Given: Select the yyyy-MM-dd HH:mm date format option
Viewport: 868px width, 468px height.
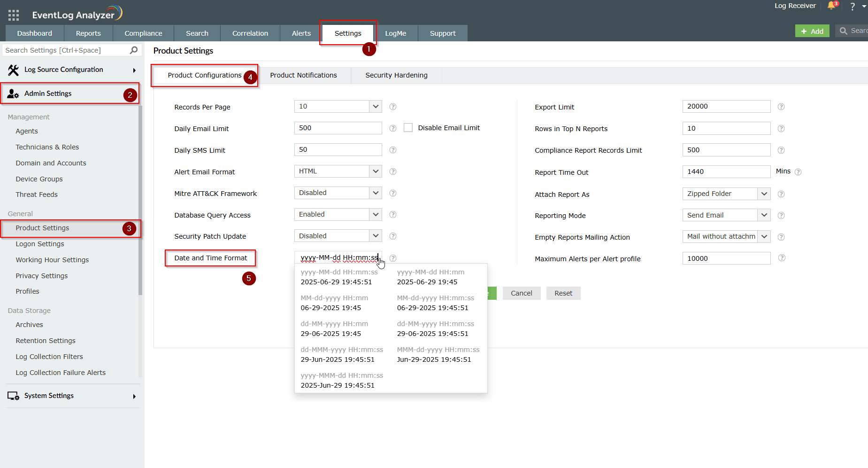Looking at the screenshot, I should coord(431,277).
